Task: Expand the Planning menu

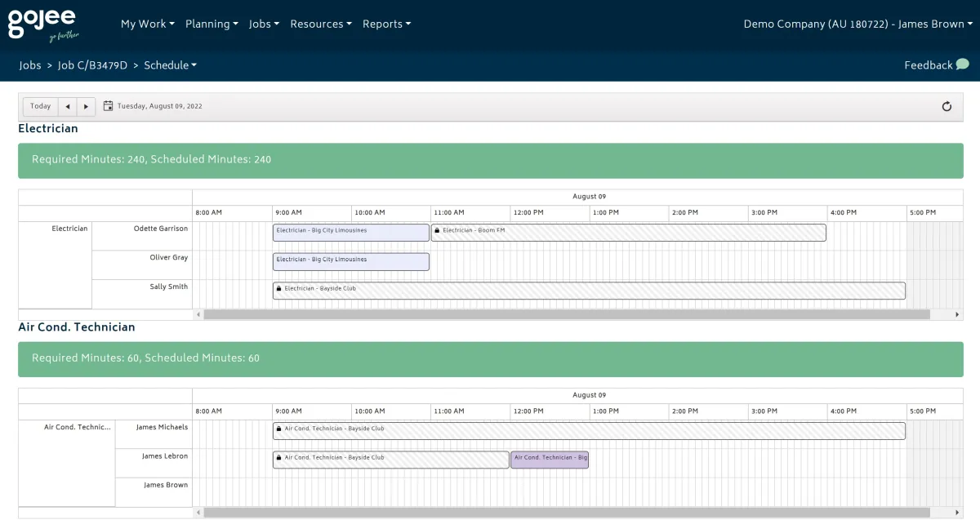Action: pos(212,24)
